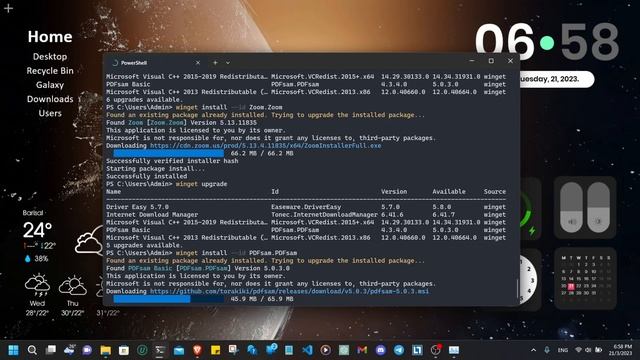This screenshot has height=360, width=640.
Task: Click Desktop under the Home widget
Action: [50, 57]
